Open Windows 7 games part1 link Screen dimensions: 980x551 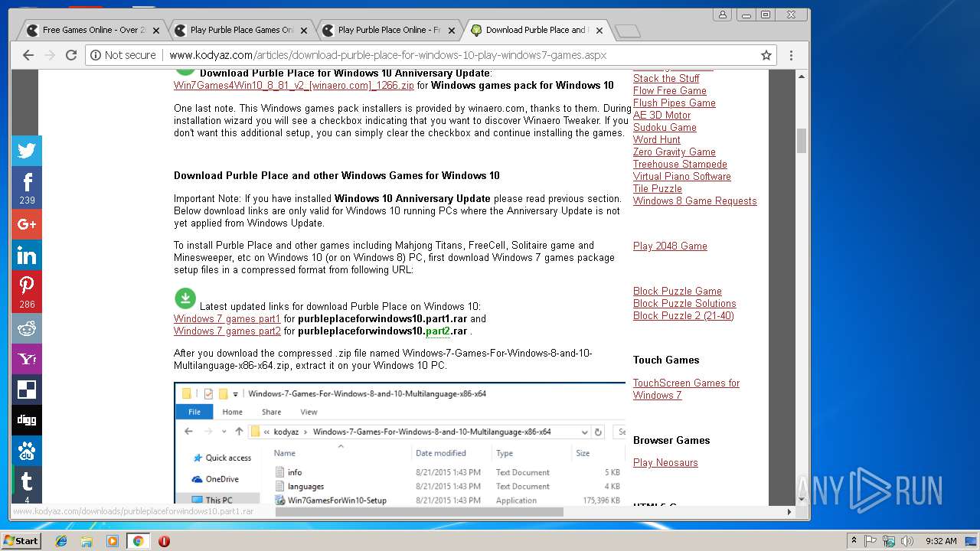tap(227, 318)
